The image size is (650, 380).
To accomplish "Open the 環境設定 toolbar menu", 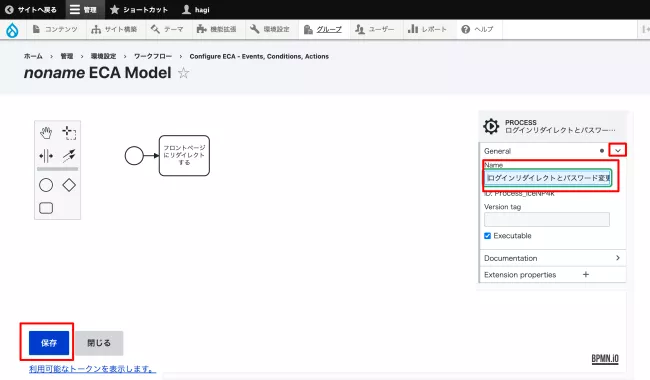I will coord(270,29).
